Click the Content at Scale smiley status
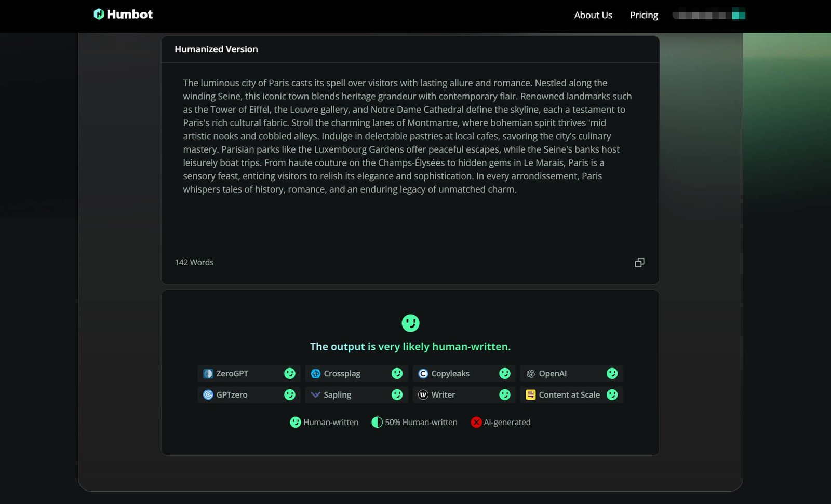The image size is (831, 504). pyautogui.click(x=612, y=395)
